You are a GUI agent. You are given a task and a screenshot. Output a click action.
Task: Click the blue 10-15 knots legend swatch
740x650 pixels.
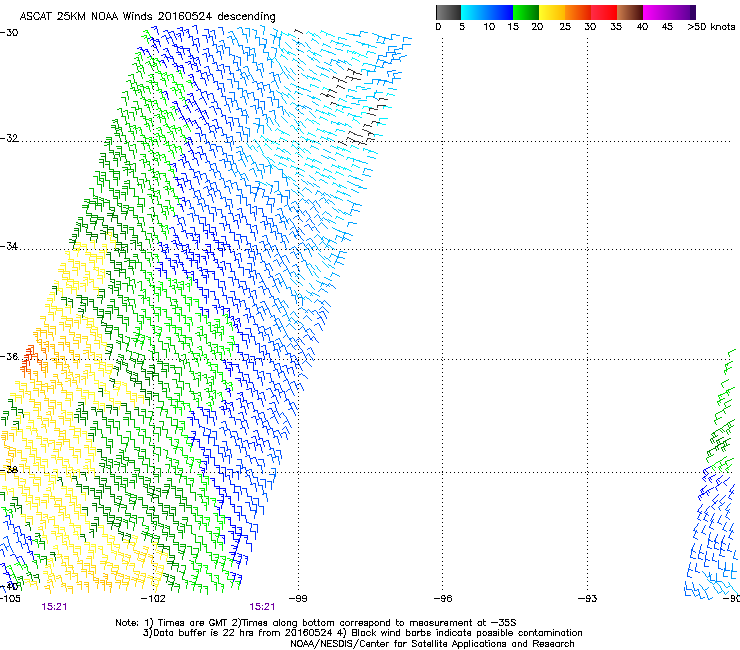(x=499, y=12)
